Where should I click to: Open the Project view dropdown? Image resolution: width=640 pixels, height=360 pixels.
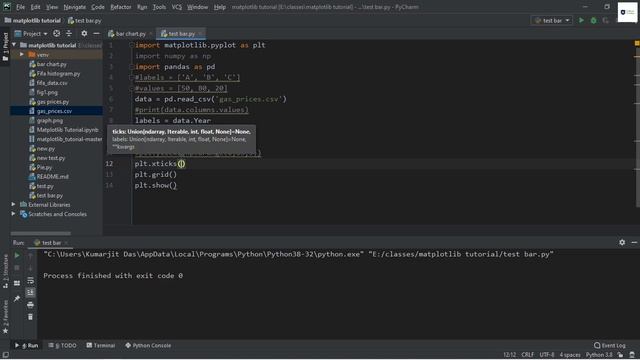(x=31, y=33)
